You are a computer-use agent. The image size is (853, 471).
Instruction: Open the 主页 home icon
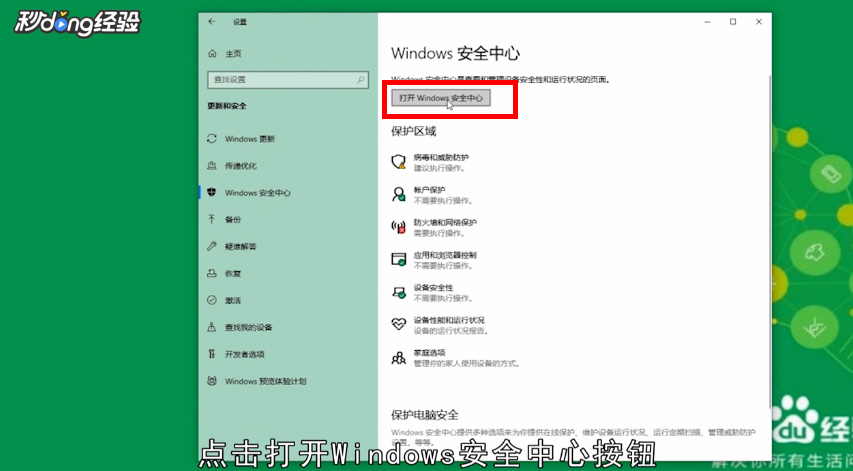212,53
